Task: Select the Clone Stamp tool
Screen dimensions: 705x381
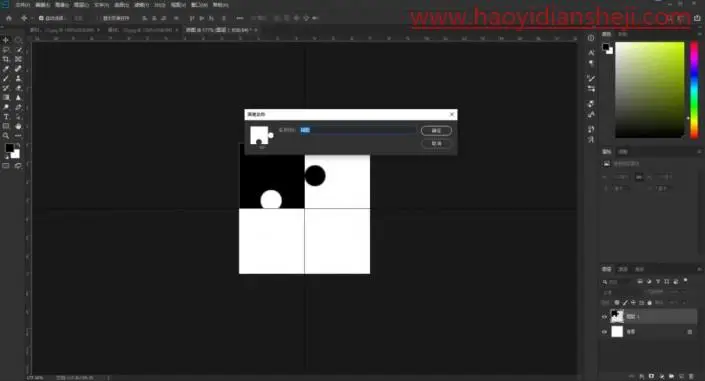Action: 18,78
